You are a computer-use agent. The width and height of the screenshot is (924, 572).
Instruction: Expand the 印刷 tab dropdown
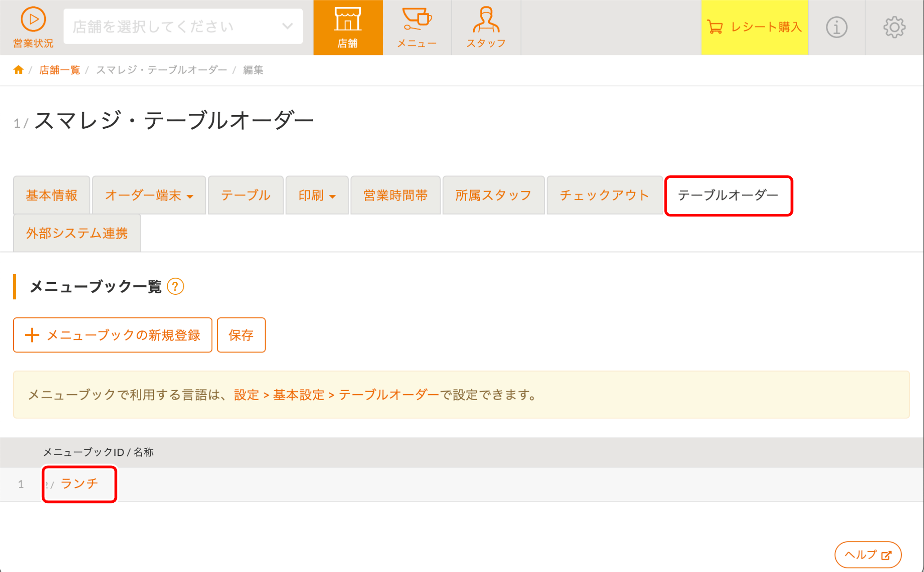(x=317, y=195)
